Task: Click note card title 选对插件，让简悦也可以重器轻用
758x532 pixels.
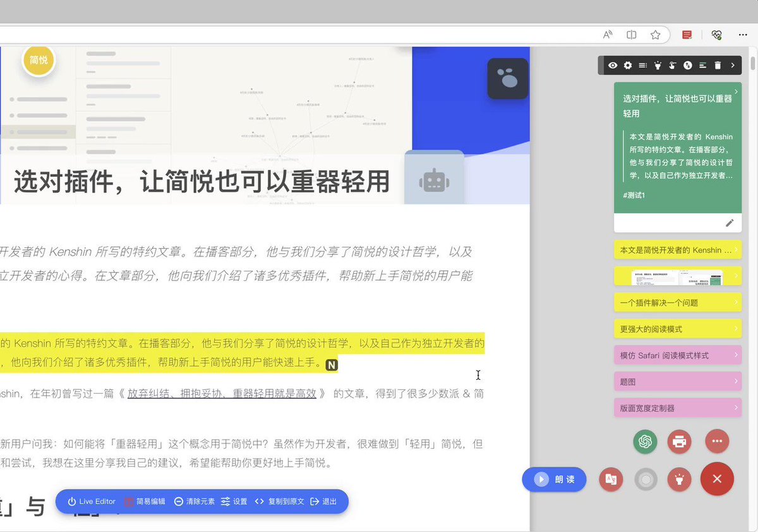Action: (x=677, y=106)
